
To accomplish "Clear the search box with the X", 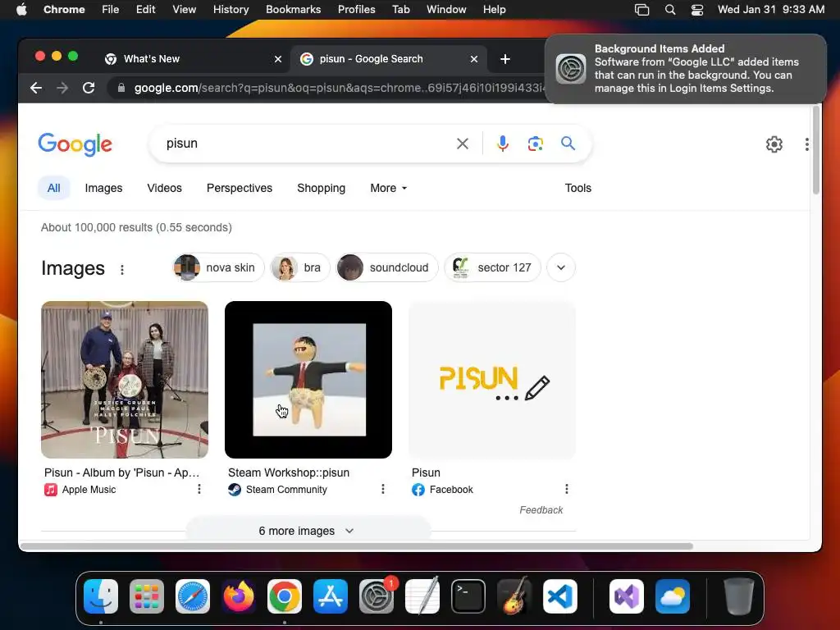I will (463, 144).
